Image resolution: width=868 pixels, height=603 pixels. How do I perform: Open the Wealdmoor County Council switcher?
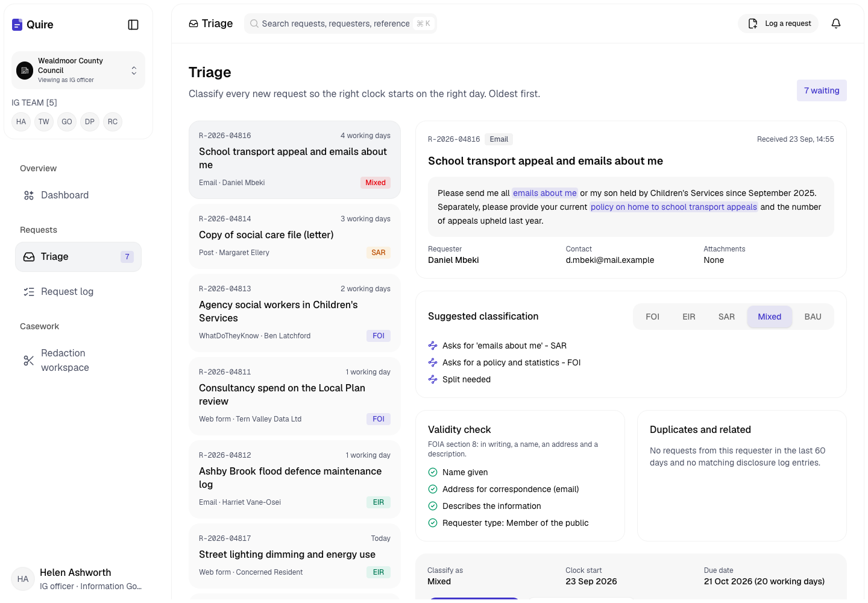point(78,70)
